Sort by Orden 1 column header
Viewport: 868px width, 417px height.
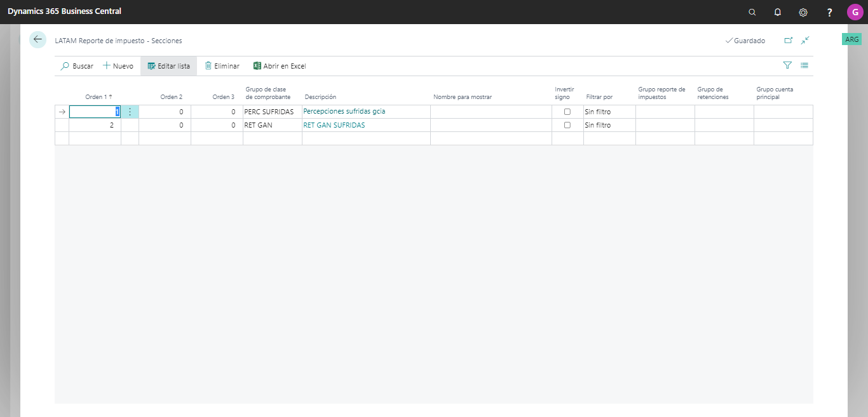click(98, 97)
